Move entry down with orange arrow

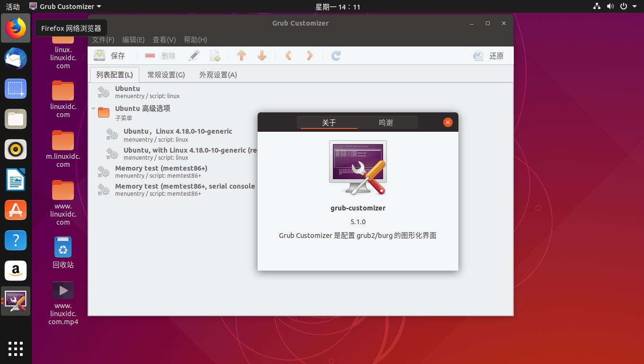click(262, 55)
